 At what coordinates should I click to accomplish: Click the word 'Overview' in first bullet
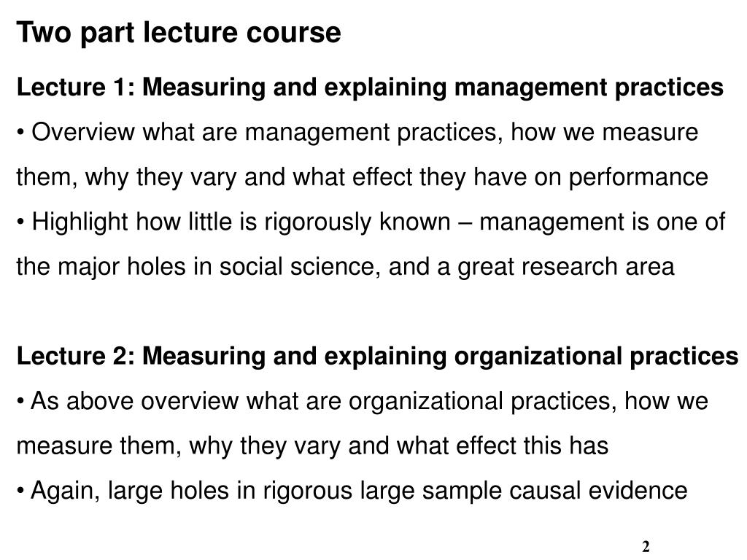[x=83, y=132]
